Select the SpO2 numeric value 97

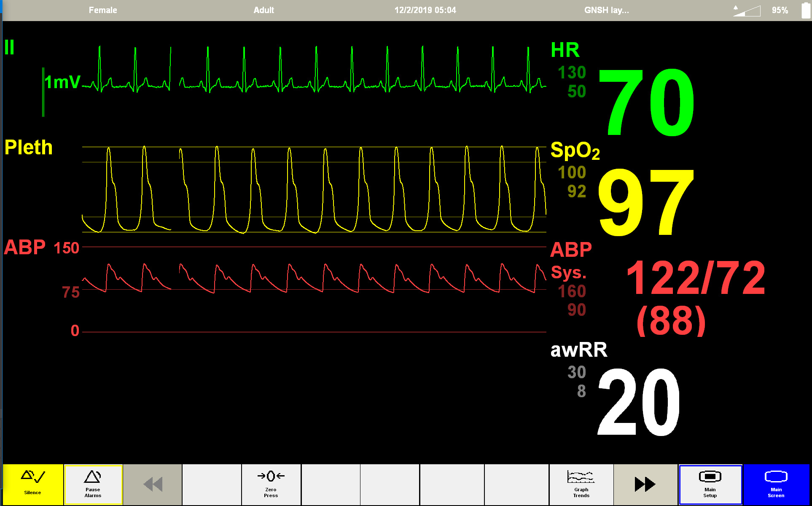click(646, 202)
